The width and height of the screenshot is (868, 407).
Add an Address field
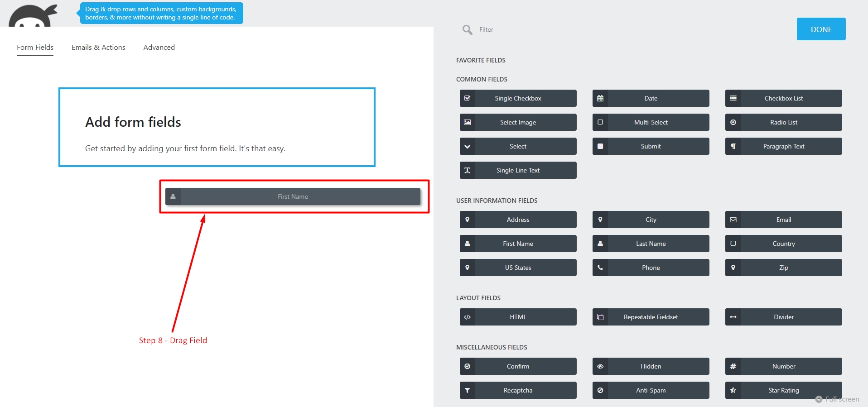pyautogui.click(x=518, y=220)
